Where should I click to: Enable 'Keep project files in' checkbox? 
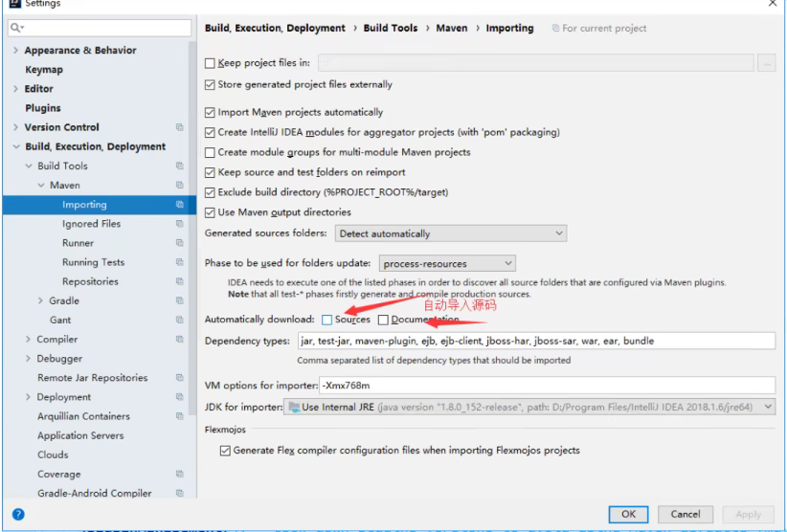pyautogui.click(x=210, y=64)
